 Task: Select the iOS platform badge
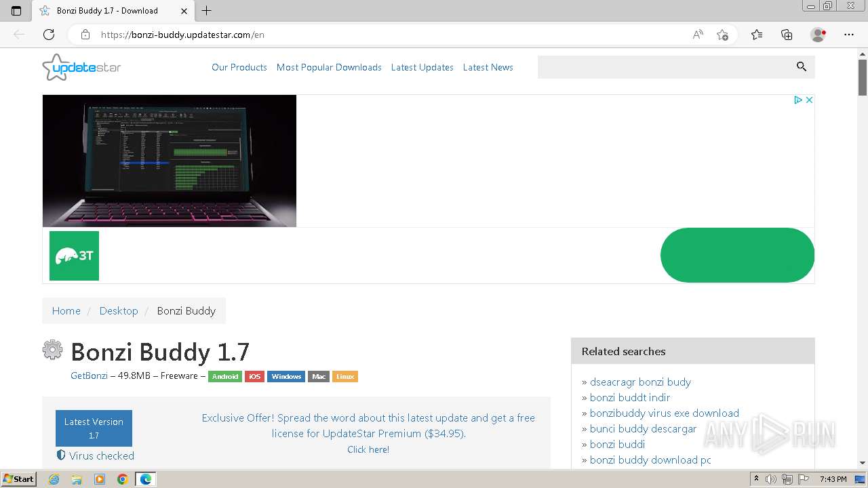(x=255, y=376)
